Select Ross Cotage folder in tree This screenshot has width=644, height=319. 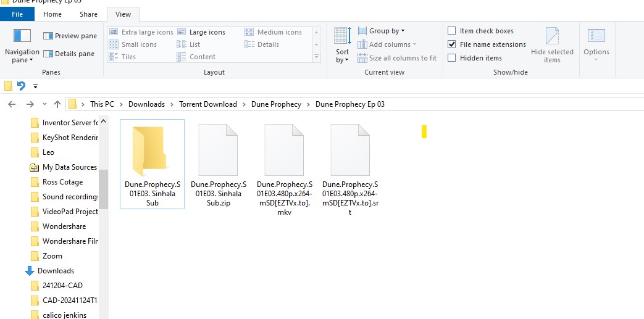[x=57, y=182]
